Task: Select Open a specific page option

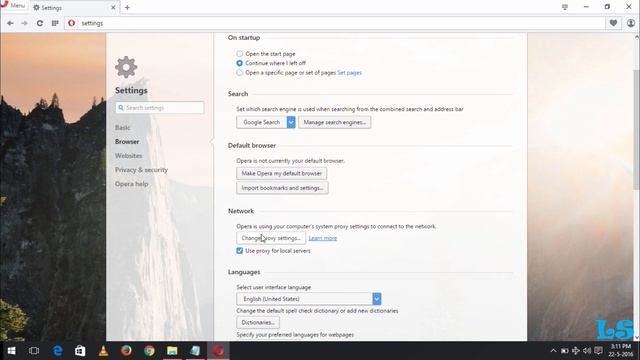Action: coord(240,73)
